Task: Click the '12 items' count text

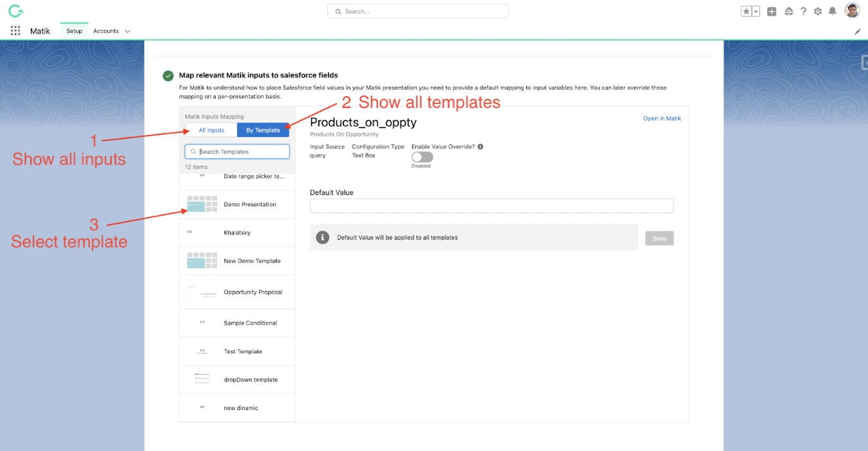Action: (x=196, y=167)
